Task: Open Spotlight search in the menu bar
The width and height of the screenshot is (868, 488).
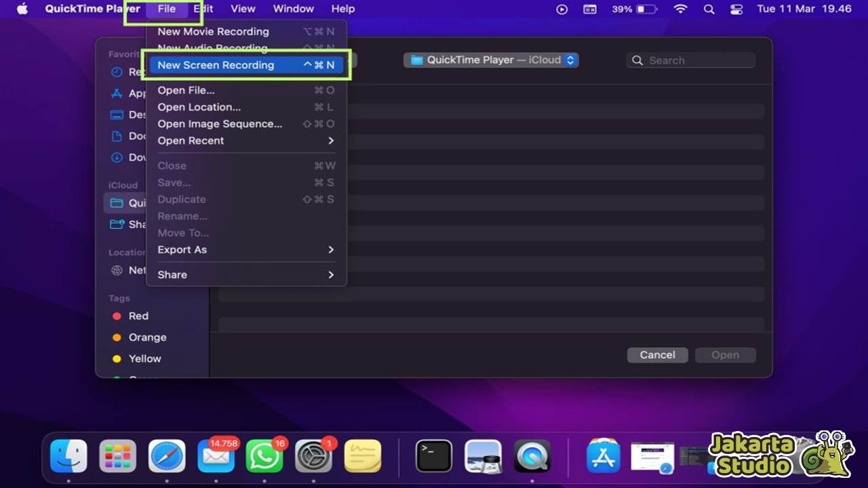Action: click(x=709, y=9)
